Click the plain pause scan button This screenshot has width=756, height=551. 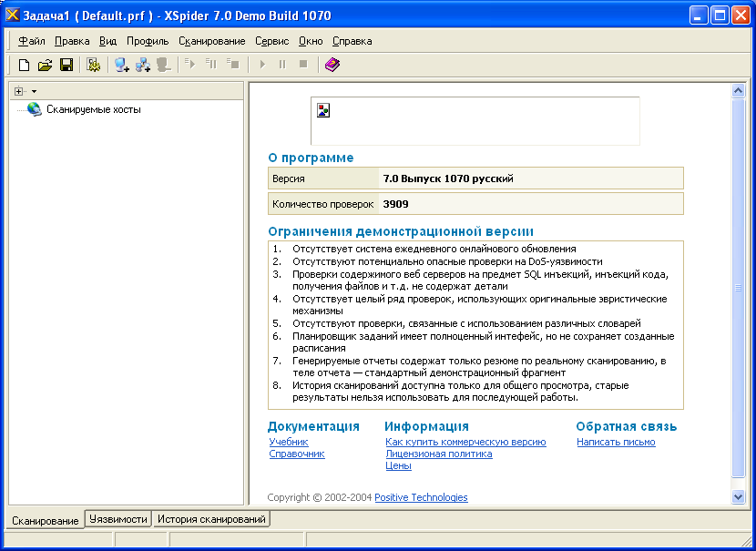[x=282, y=64]
